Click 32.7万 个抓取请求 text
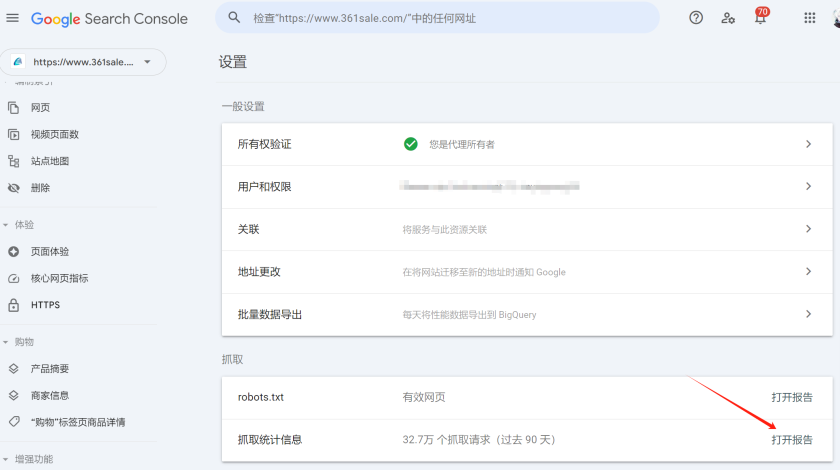840x470 pixels. click(479, 440)
